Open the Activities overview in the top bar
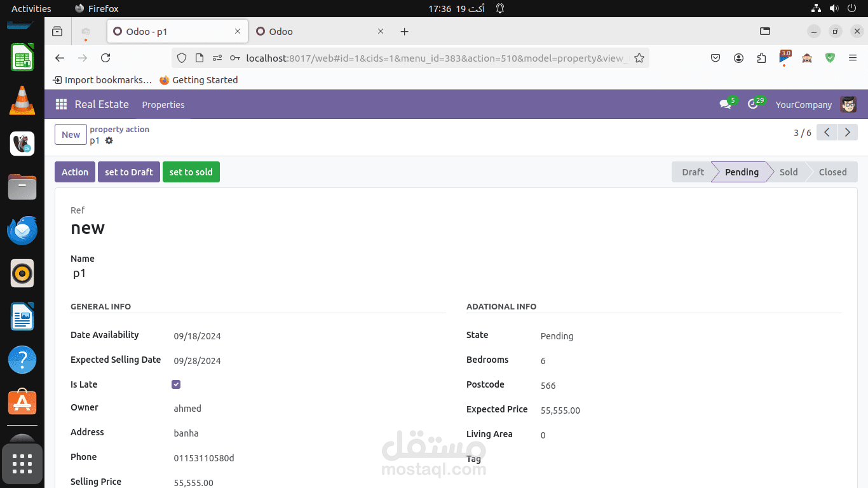This screenshot has width=868, height=488. click(31, 8)
